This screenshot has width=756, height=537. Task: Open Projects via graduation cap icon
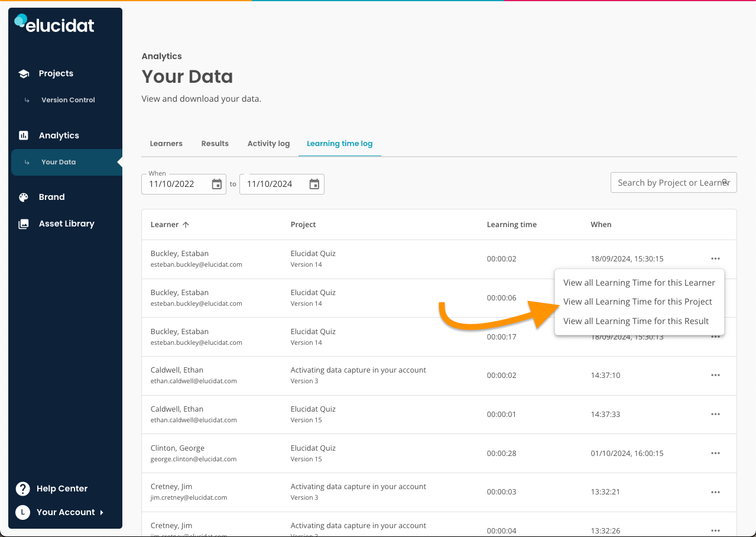24,74
